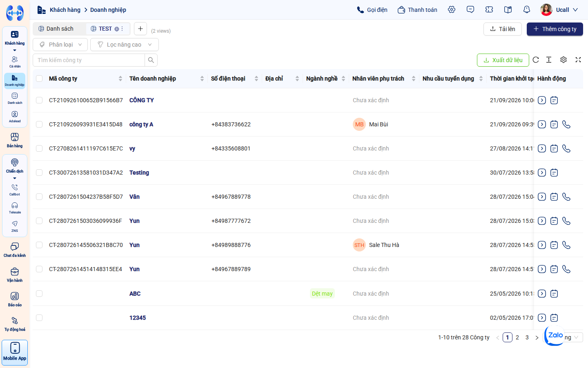Open the Zalo chat bubble
Screen dimensions: 588x368
555,335
